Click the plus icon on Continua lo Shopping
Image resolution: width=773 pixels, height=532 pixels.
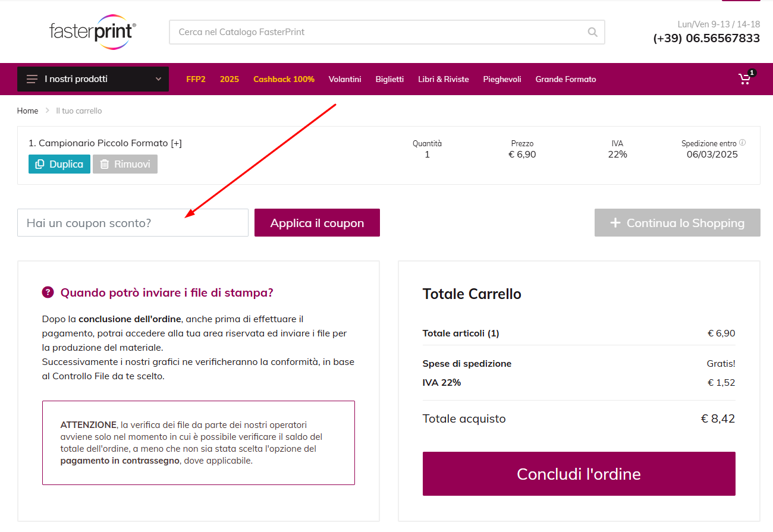614,222
